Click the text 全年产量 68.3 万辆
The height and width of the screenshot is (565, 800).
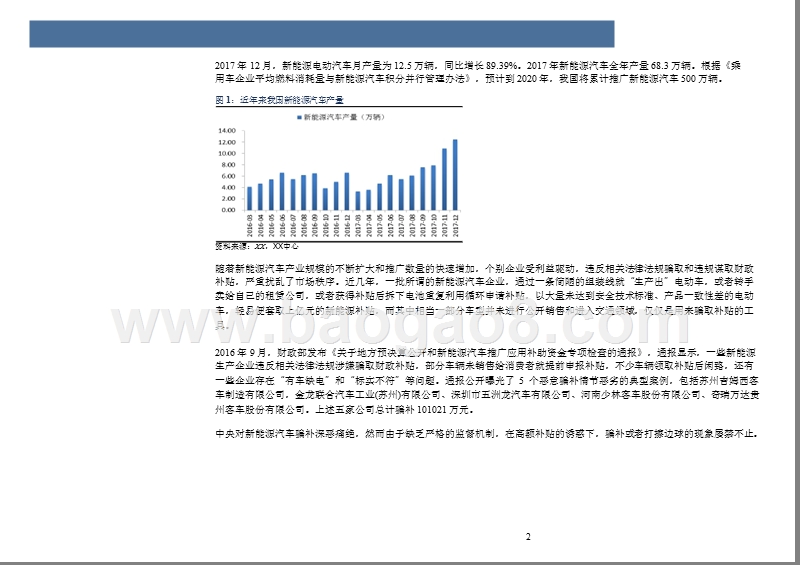[651, 66]
